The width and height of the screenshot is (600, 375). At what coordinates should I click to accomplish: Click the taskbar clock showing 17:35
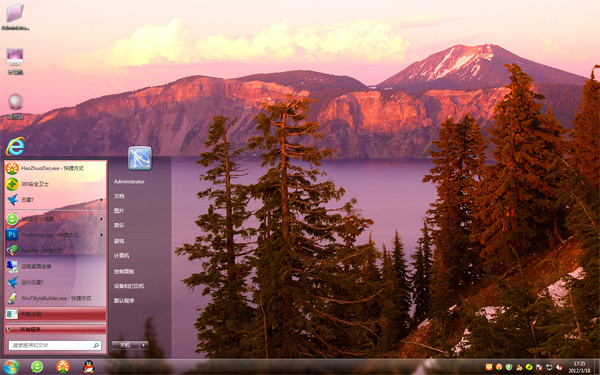(579, 367)
